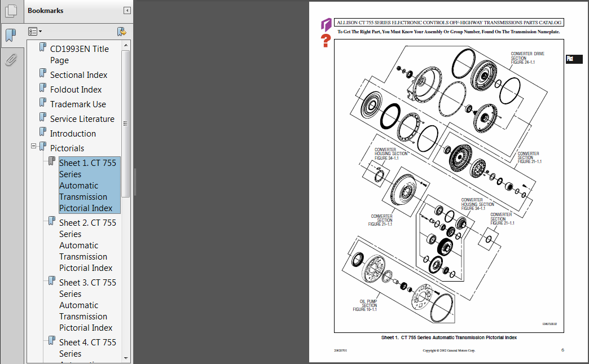Click bookmark icon beside Sheet 1

point(52,161)
